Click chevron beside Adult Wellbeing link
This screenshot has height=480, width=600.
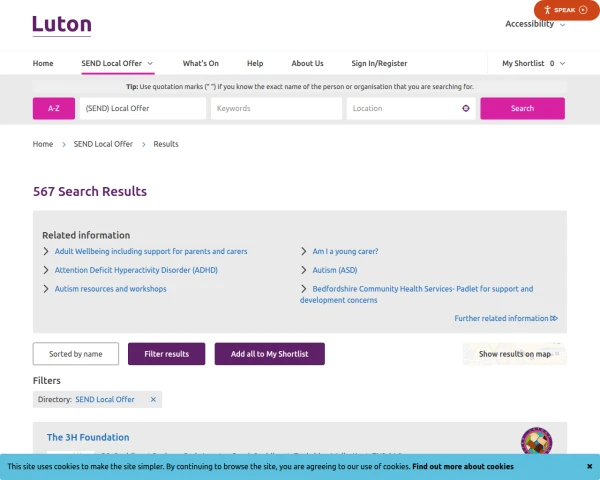[x=46, y=251]
